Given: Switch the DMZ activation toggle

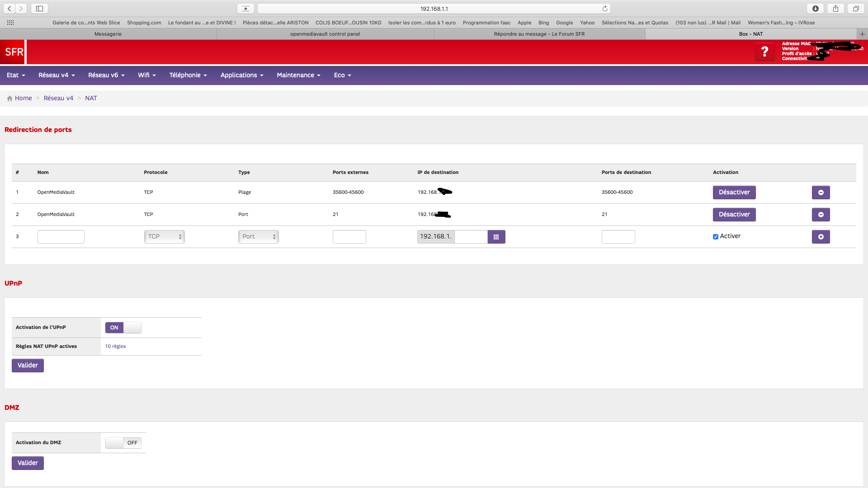Looking at the screenshot, I should point(123,443).
